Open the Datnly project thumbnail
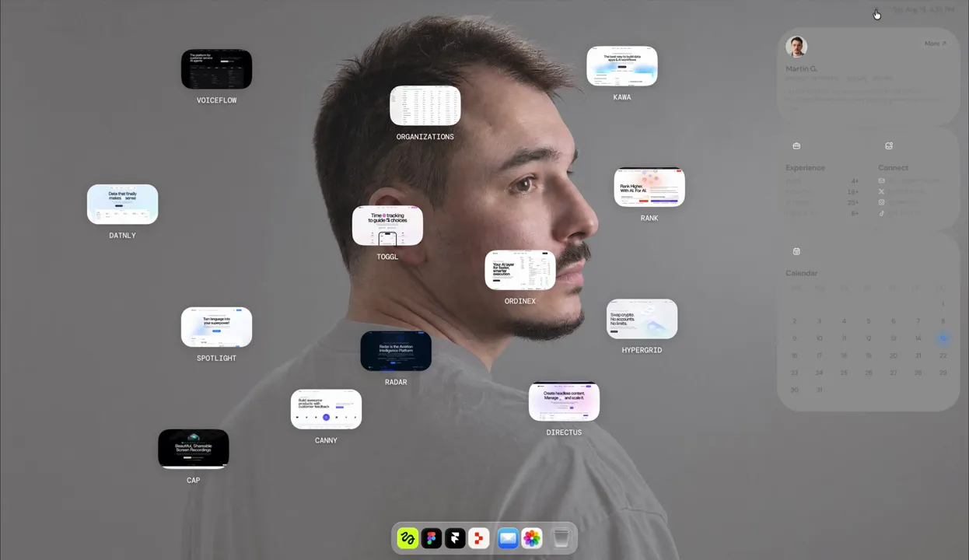 click(122, 204)
